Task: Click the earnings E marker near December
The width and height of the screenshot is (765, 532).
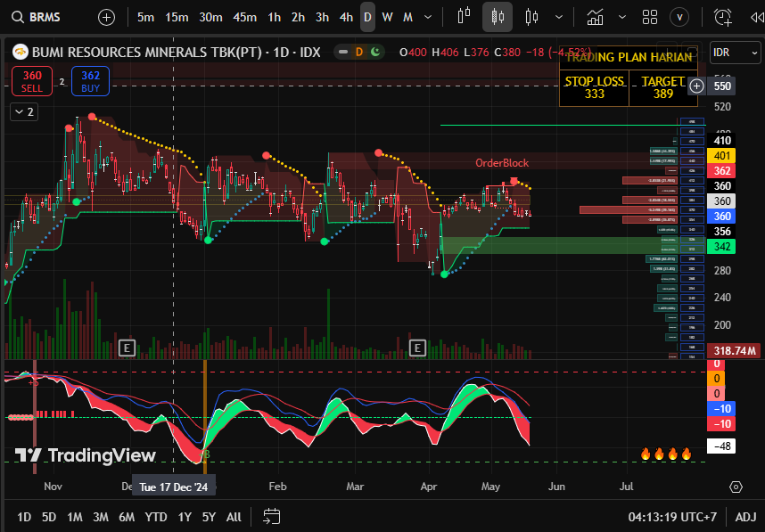Action: 127,348
